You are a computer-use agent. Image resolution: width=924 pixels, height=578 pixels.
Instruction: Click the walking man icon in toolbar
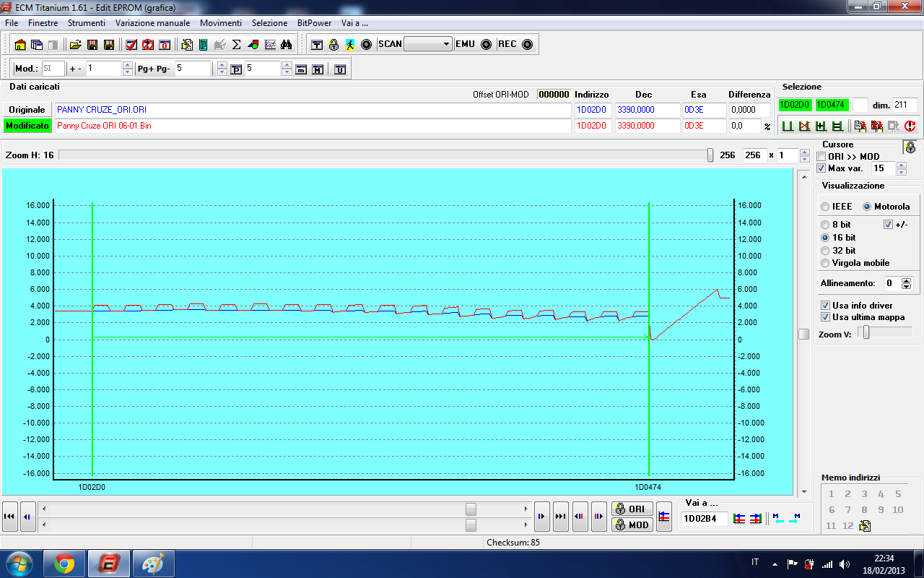[x=349, y=45]
